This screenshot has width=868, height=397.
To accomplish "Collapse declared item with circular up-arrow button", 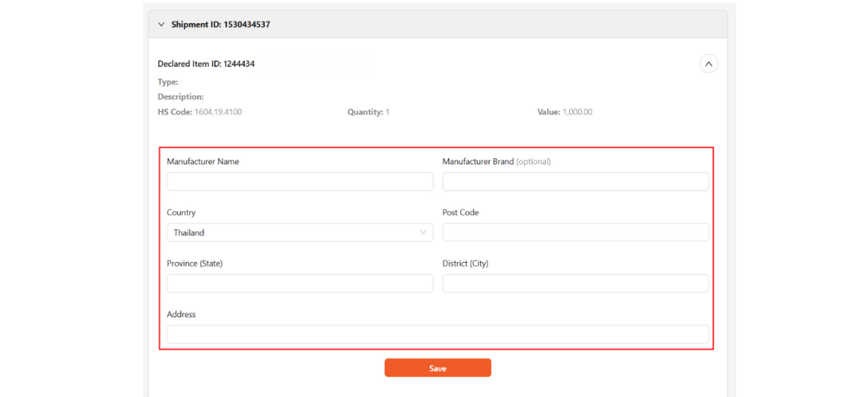I will click(x=708, y=64).
